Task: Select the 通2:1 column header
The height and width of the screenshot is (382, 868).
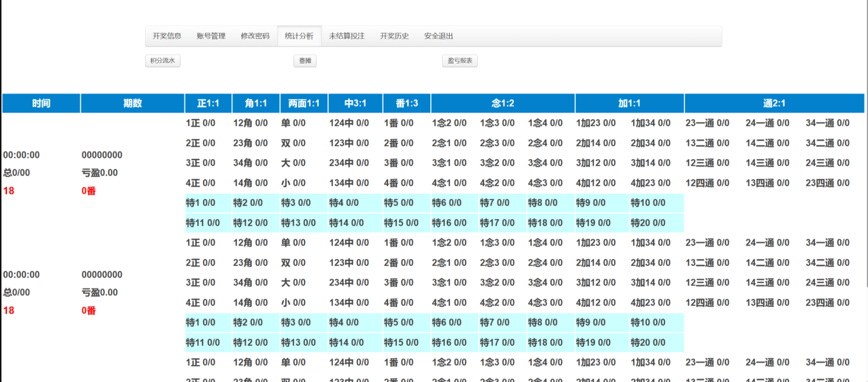Action: (x=774, y=103)
